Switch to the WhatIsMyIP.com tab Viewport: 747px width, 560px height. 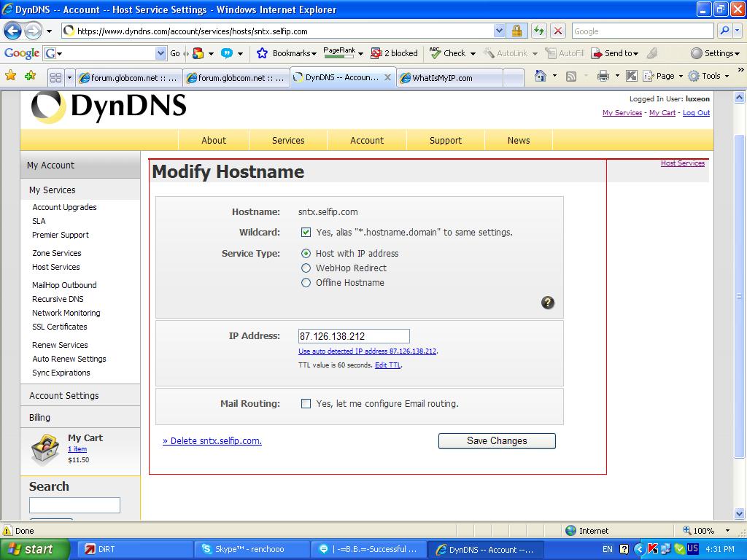449,78
